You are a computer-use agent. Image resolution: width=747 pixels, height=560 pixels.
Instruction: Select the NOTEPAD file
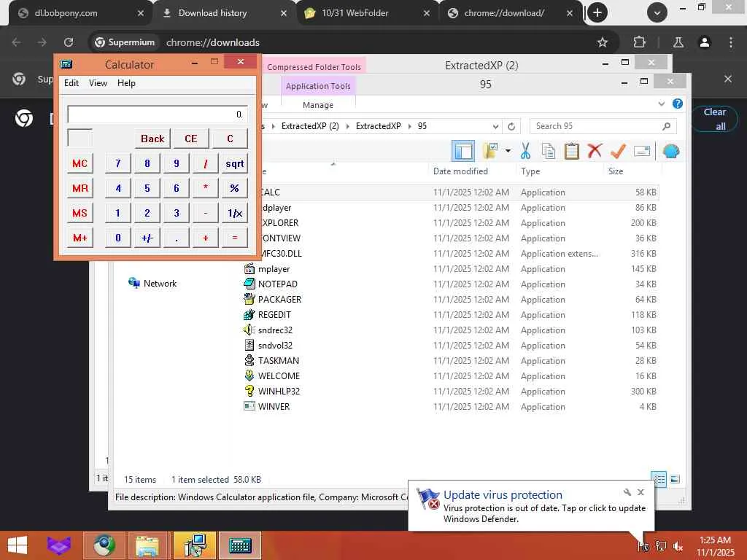coord(277,284)
